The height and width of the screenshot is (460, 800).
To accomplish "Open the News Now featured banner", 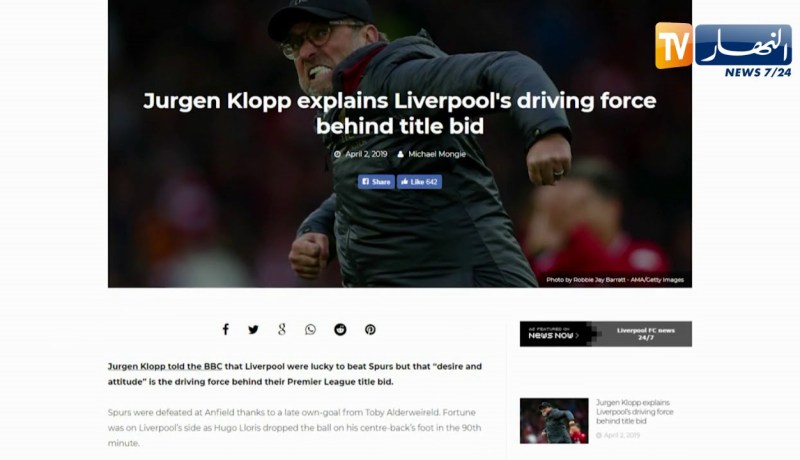I will [x=555, y=334].
